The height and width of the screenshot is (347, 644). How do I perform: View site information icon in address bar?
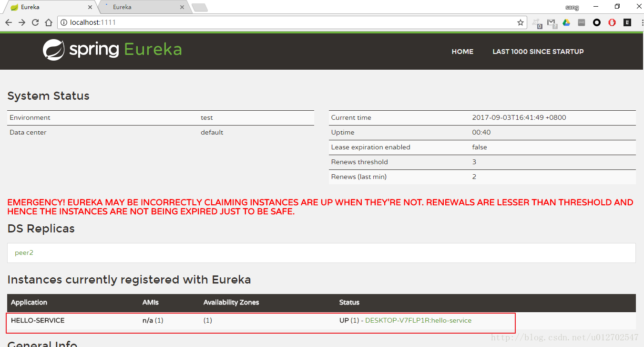pos(64,22)
